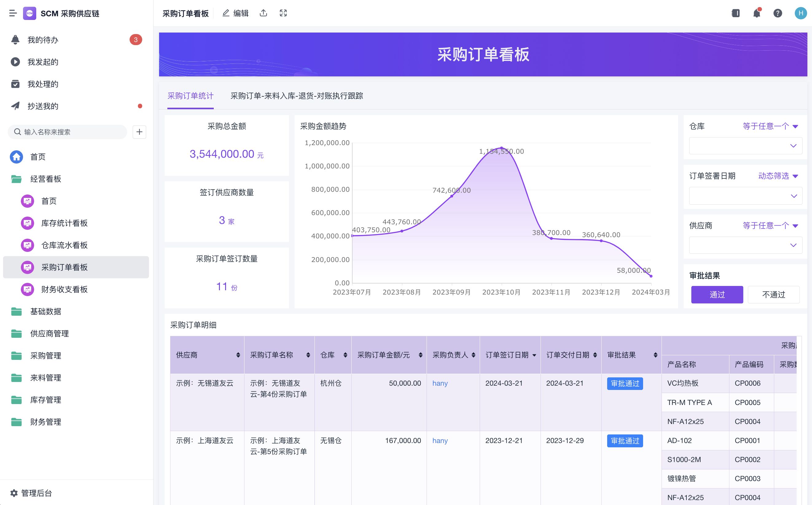
Task: Select 不通过 approval result filter
Action: pyautogui.click(x=773, y=295)
